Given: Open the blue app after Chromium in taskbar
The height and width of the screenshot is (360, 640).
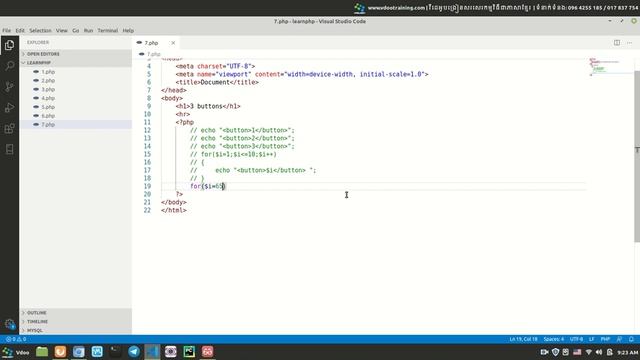Looking at the screenshot, I should click(x=97, y=351).
